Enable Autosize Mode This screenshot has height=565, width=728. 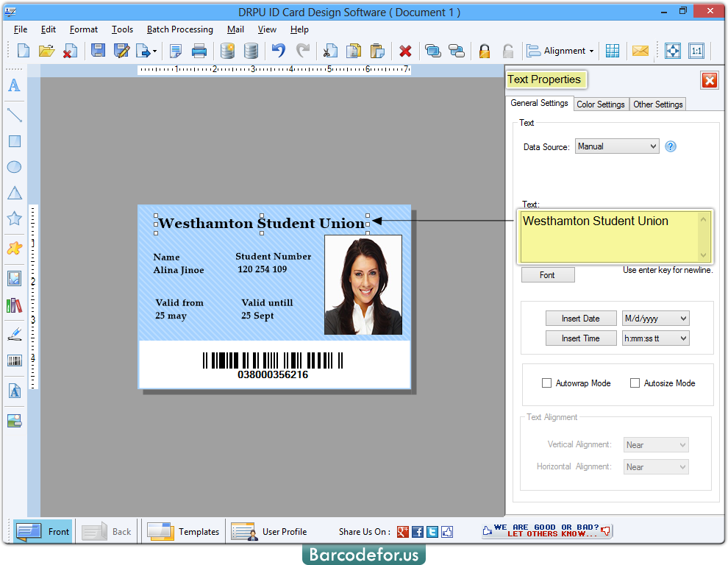click(635, 383)
